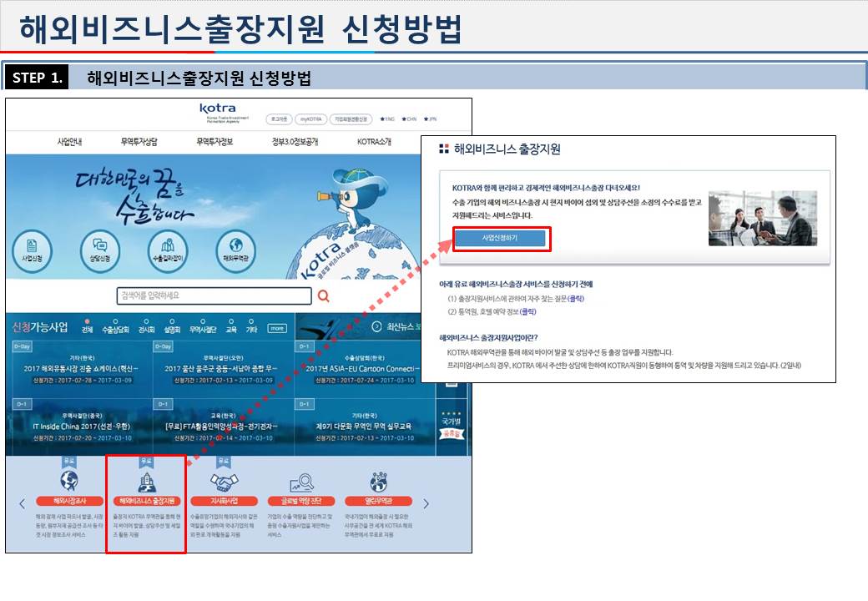Image resolution: width=868 pixels, height=601 pixels.
Task: Click the red magnifier search icon
Action: [x=324, y=296]
